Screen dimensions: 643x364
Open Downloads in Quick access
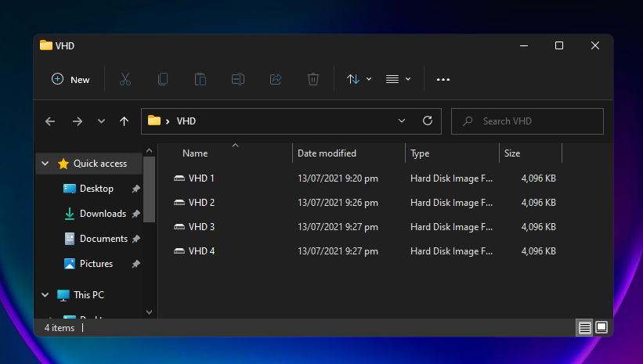(103, 214)
